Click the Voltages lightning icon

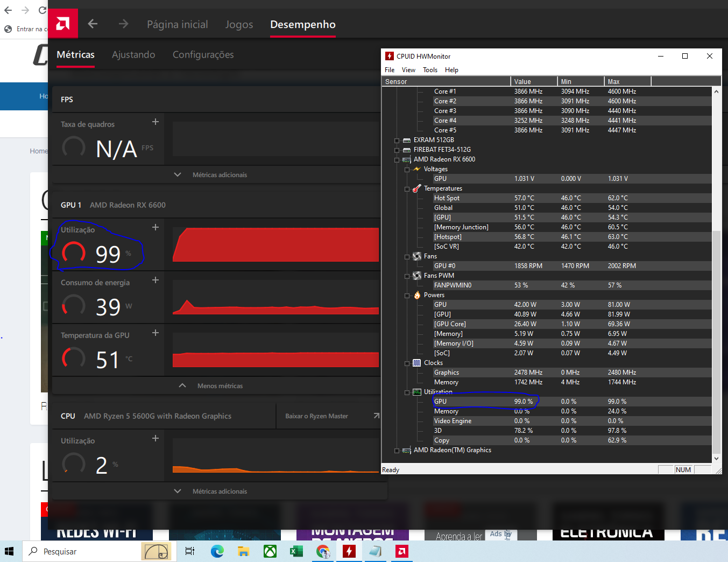pos(417,169)
